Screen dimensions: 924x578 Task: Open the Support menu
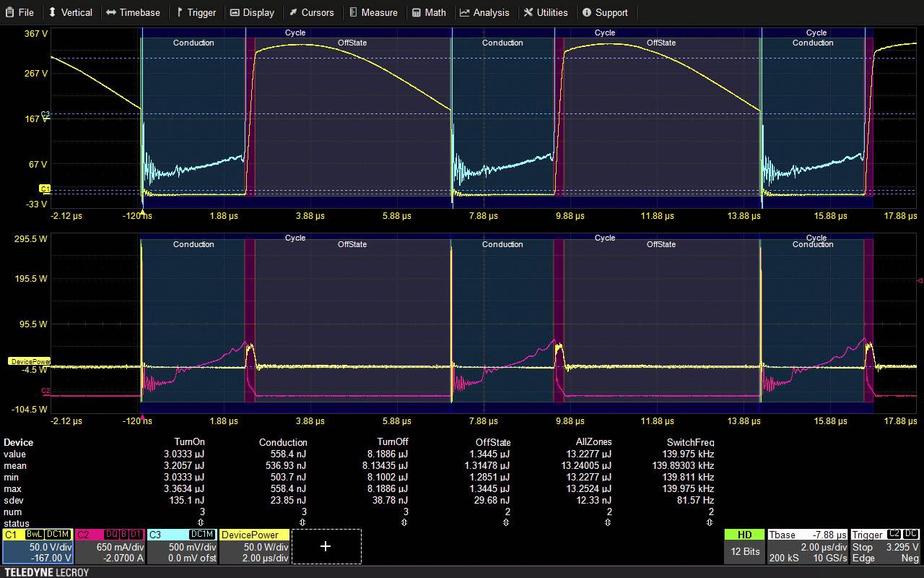[x=606, y=12]
